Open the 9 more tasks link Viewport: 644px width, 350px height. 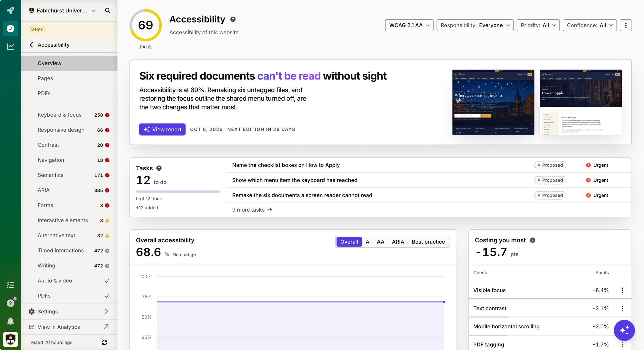[x=252, y=210]
